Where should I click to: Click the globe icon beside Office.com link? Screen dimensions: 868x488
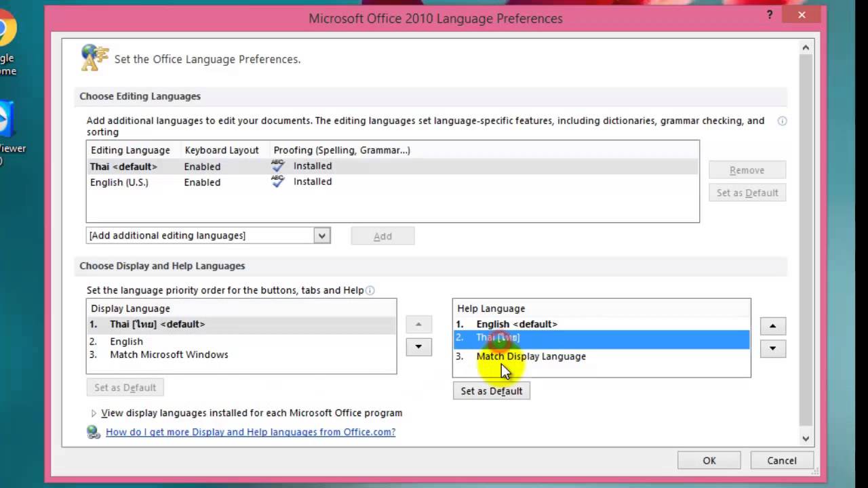pyautogui.click(x=94, y=432)
